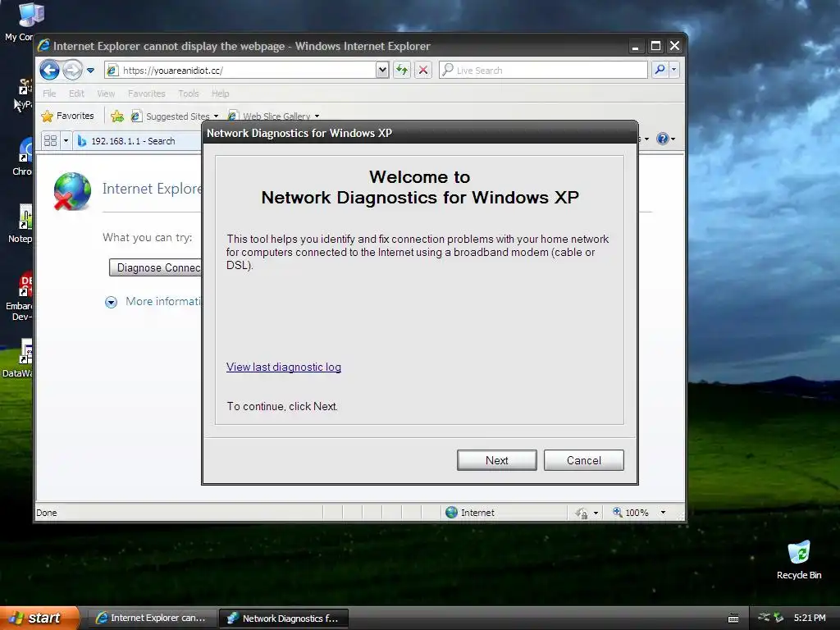Viewport: 840px width, 630px height.
Task: Click the 5:21 PM clock in taskbar
Action: click(810, 618)
